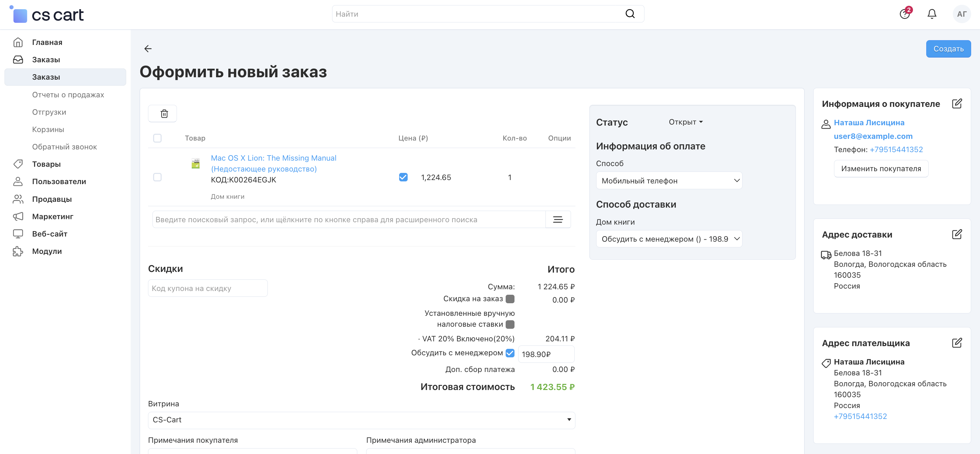Uncheck the 'Обсудить с менеджером' shipping checkbox
980x454 pixels.
(x=510, y=353)
